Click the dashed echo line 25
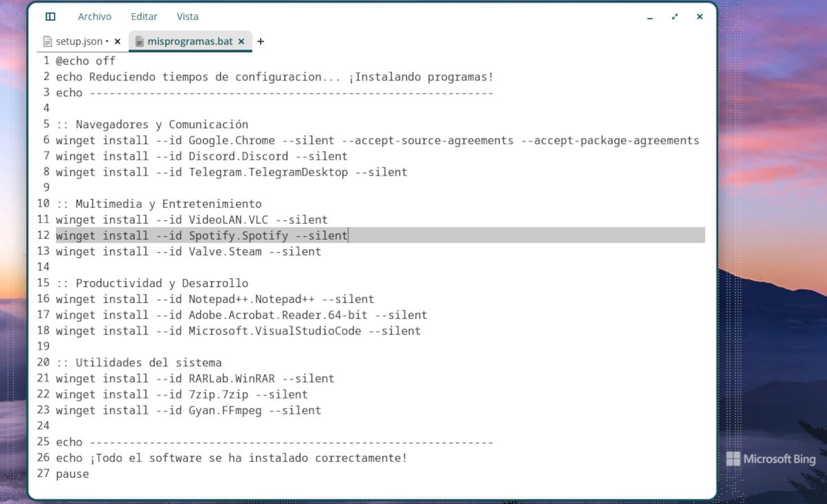The height and width of the screenshot is (504, 827). tap(274, 442)
